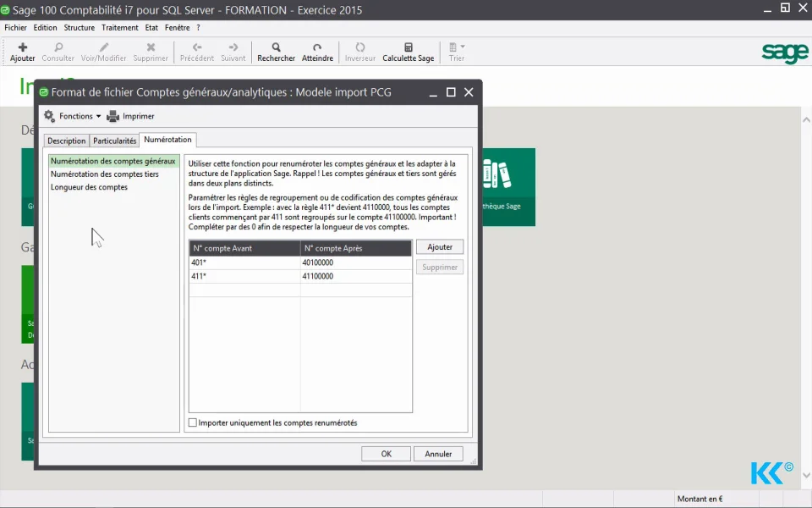The height and width of the screenshot is (508, 812).
Task: Click the N° compte Après header
Action: pyautogui.click(x=356, y=248)
